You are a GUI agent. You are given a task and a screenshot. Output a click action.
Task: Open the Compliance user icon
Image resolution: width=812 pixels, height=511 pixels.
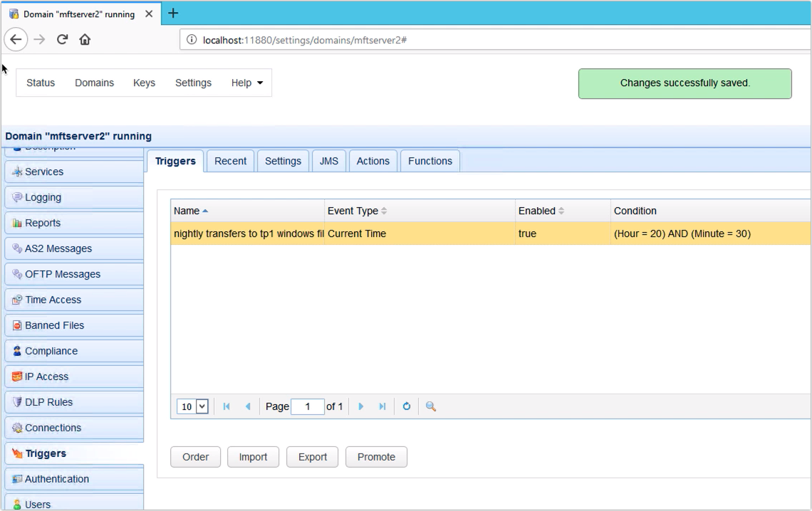pyautogui.click(x=16, y=350)
